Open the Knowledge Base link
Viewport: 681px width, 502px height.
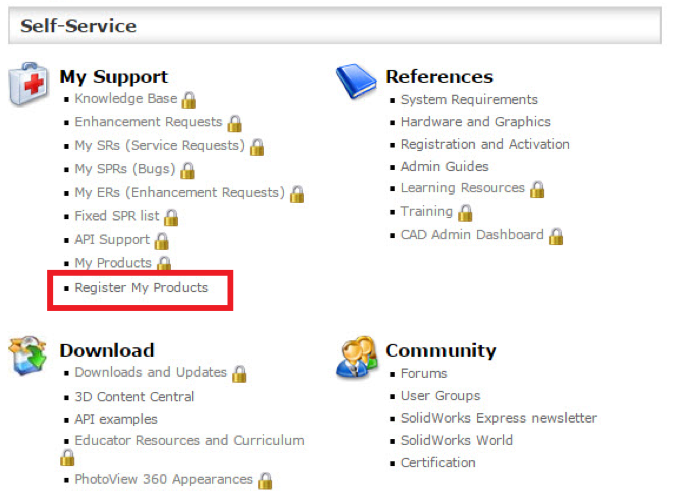tap(125, 99)
